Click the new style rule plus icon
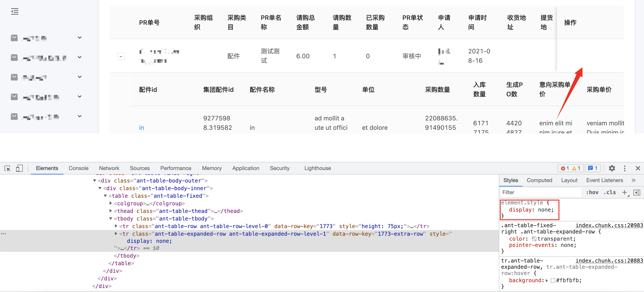The height and width of the screenshot is (292, 644). pyautogui.click(x=625, y=192)
